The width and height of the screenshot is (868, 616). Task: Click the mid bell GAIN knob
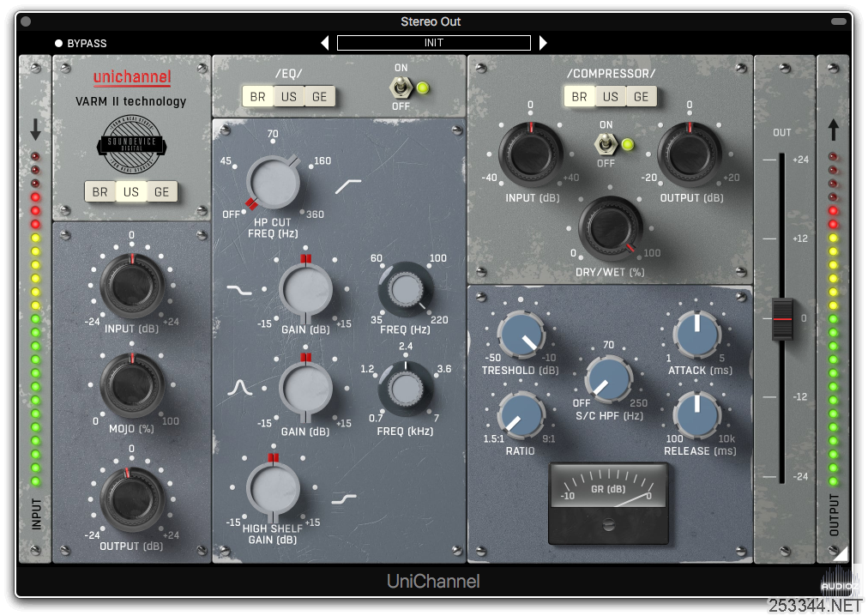(x=305, y=389)
